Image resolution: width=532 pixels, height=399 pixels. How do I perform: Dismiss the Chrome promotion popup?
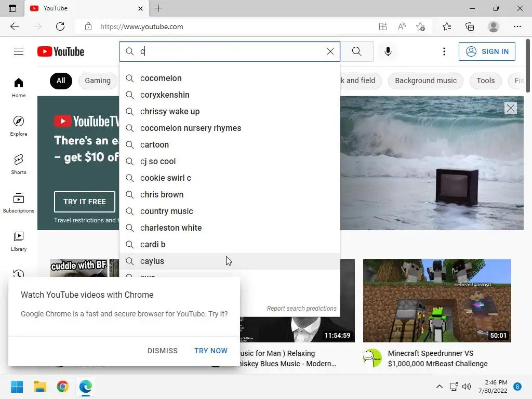[163, 351]
